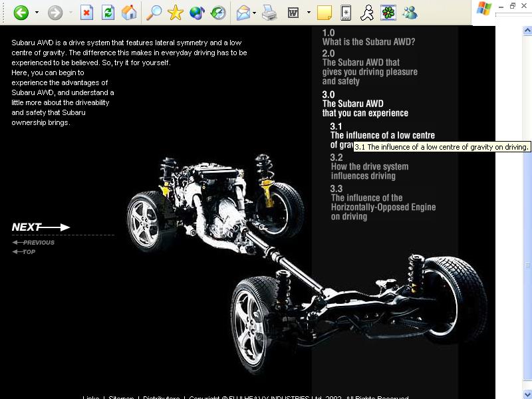
Task: Launch Windows Messenger from the toolbar
Action: 410,13
